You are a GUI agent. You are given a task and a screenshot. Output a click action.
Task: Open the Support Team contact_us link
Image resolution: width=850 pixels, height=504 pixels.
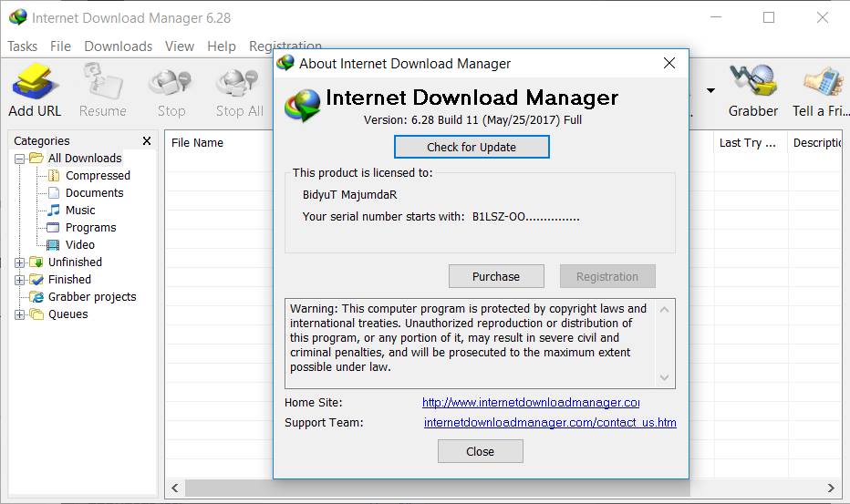[550, 423]
